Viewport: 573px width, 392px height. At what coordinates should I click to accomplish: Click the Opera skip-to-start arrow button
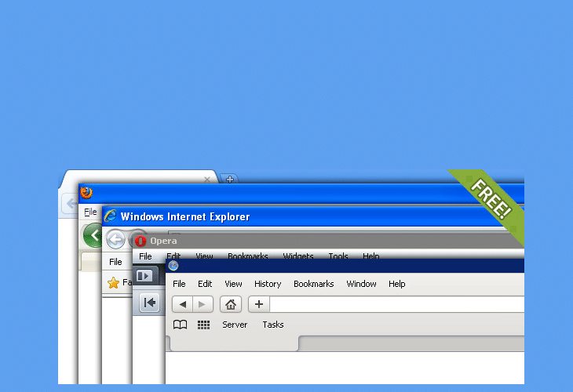149,303
